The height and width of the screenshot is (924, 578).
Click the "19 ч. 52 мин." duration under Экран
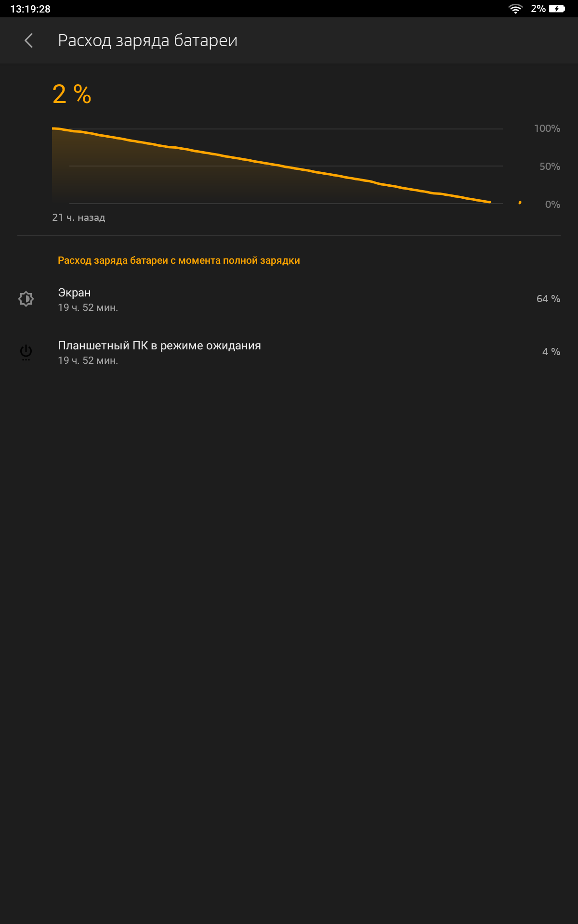(88, 308)
